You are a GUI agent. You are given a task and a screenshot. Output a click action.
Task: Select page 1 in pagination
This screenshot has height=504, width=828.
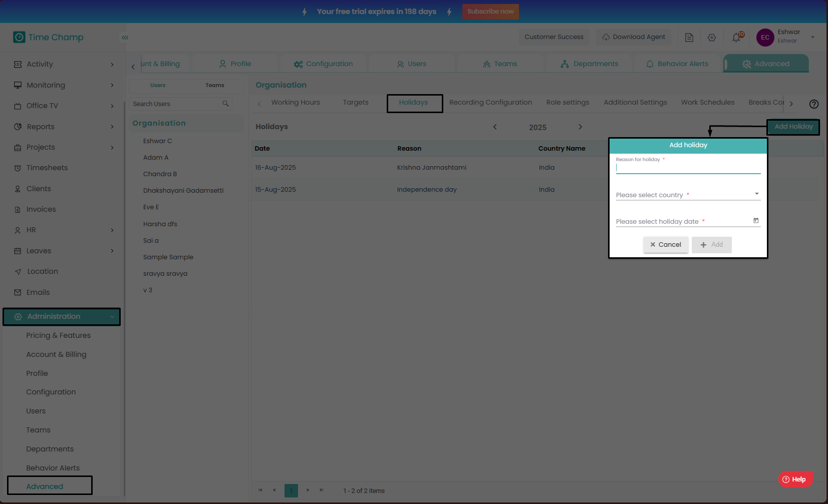coord(291,490)
